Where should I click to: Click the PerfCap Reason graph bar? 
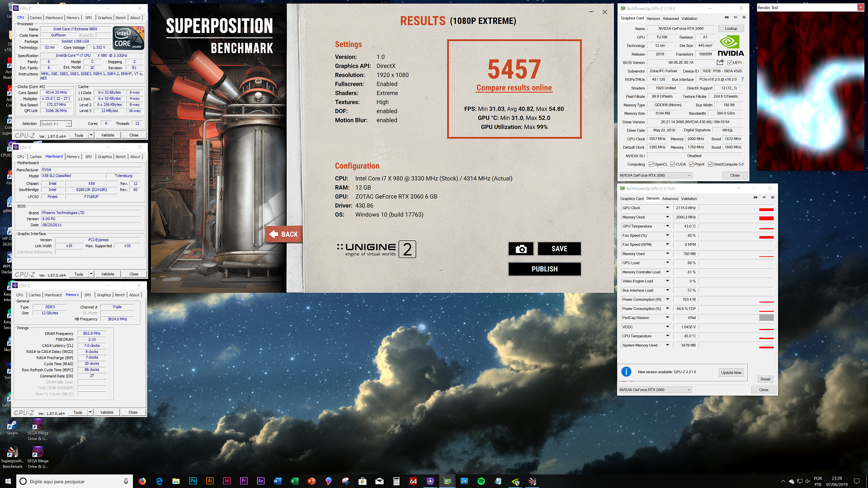[736, 318]
